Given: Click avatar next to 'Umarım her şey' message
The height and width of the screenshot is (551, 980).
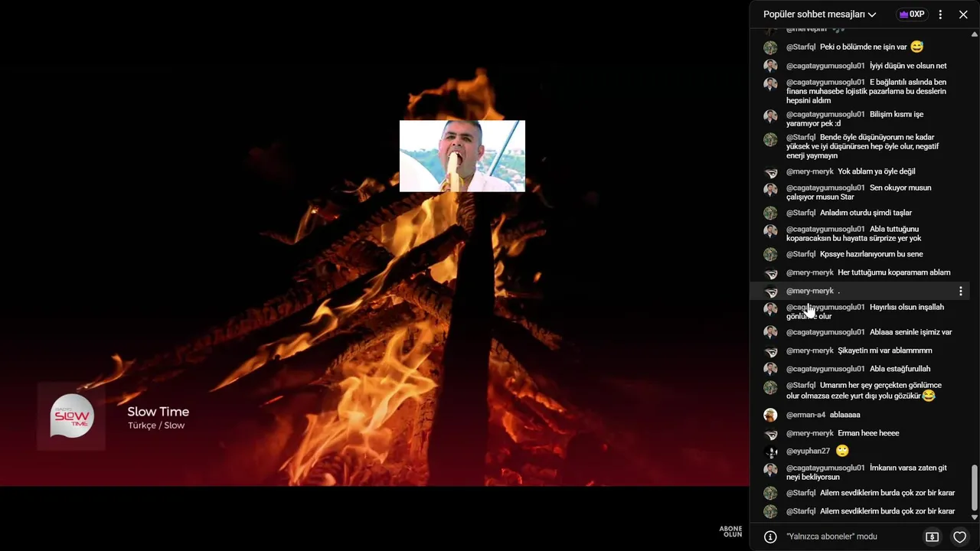Looking at the screenshot, I should [x=770, y=387].
